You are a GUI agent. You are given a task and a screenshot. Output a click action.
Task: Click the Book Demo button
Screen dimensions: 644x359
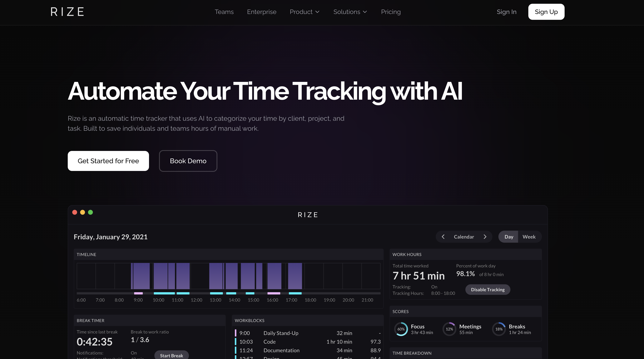point(188,161)
